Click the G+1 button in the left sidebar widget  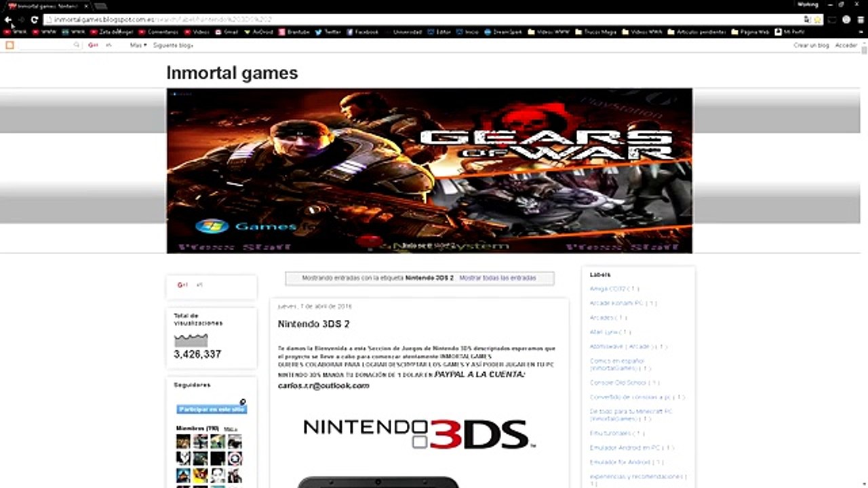[182, 285]
